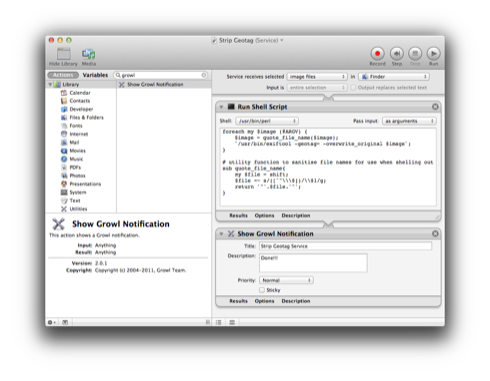Open Options tab of Run Shell Script
Viewport: 490px width, 381px height.
click(x=264, y=216)
